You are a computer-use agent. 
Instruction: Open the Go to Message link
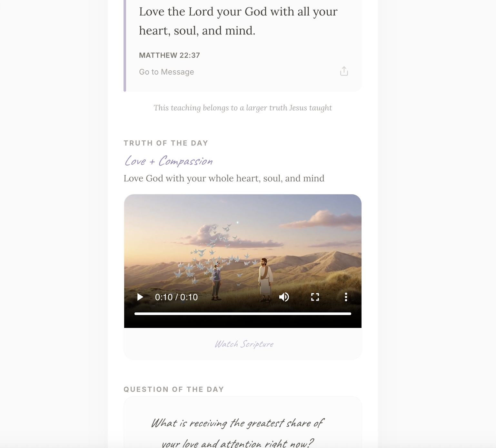[166, 72]
